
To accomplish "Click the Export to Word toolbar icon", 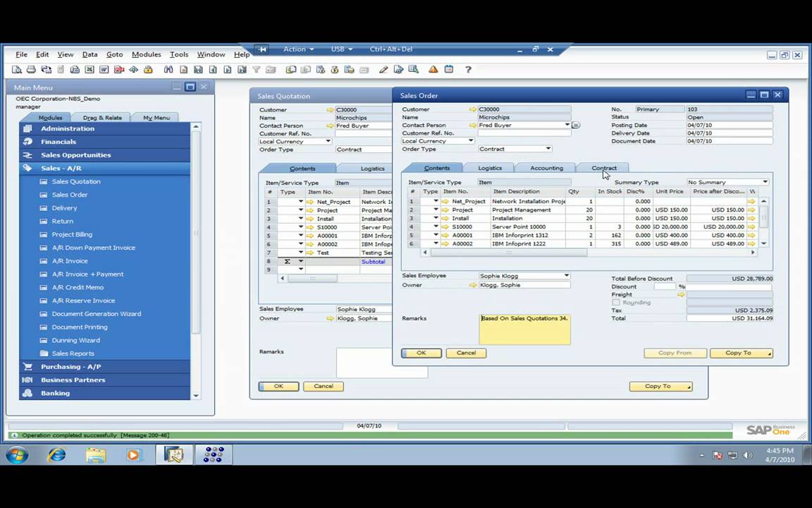I will point(104,69).
